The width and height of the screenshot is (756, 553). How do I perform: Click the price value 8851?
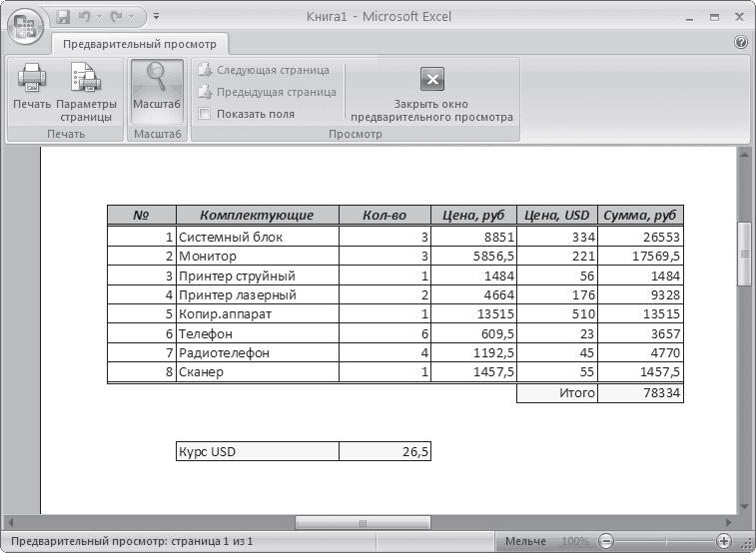click(473, 237)
